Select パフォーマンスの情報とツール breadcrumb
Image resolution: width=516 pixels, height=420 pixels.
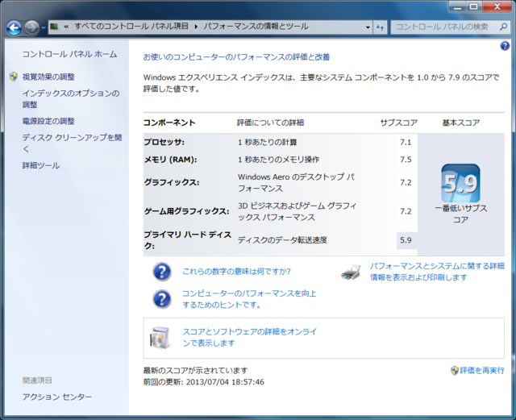256,27
